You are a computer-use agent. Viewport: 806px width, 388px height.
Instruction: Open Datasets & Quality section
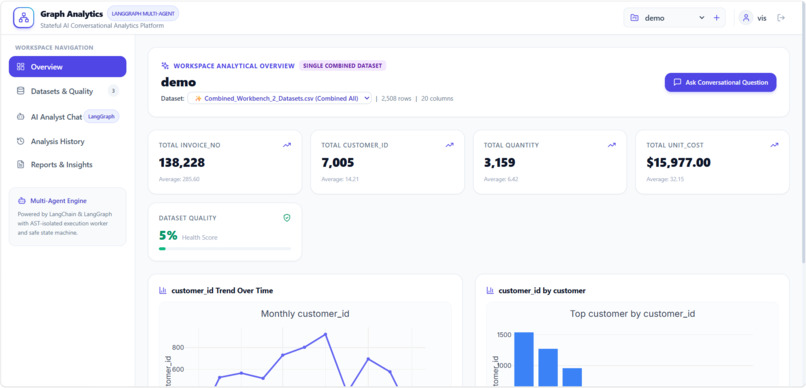(67, 91)
